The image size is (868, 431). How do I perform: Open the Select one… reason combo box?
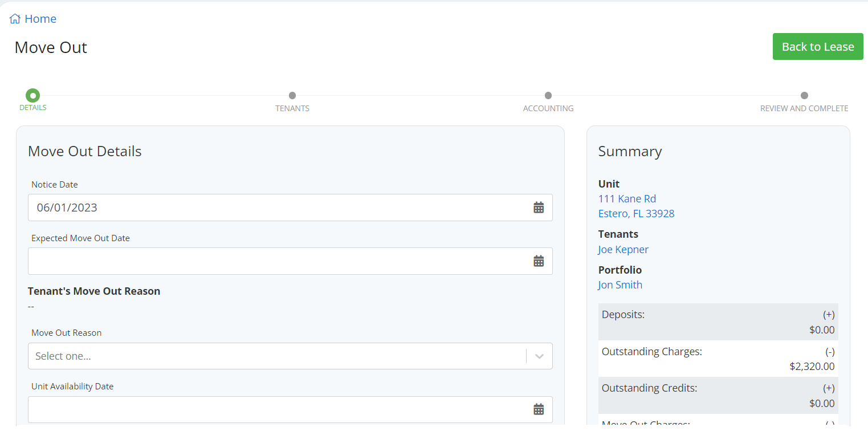click(290, 356)
